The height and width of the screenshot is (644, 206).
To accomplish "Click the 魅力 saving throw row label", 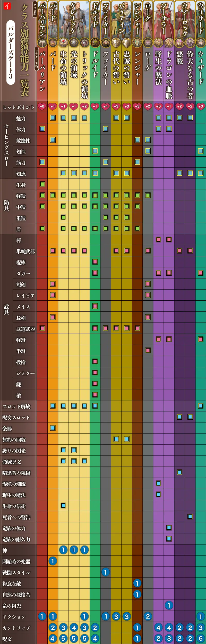I will (21, 118).
